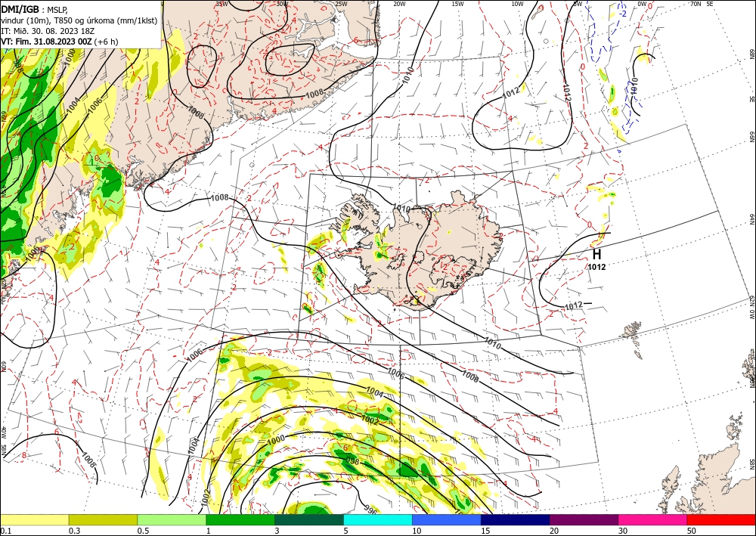Viewport: 756px width, 536px height.
Task: Click the pink 30 mm legend swatch
Action: pyautogui.click(x=653, y=519)
